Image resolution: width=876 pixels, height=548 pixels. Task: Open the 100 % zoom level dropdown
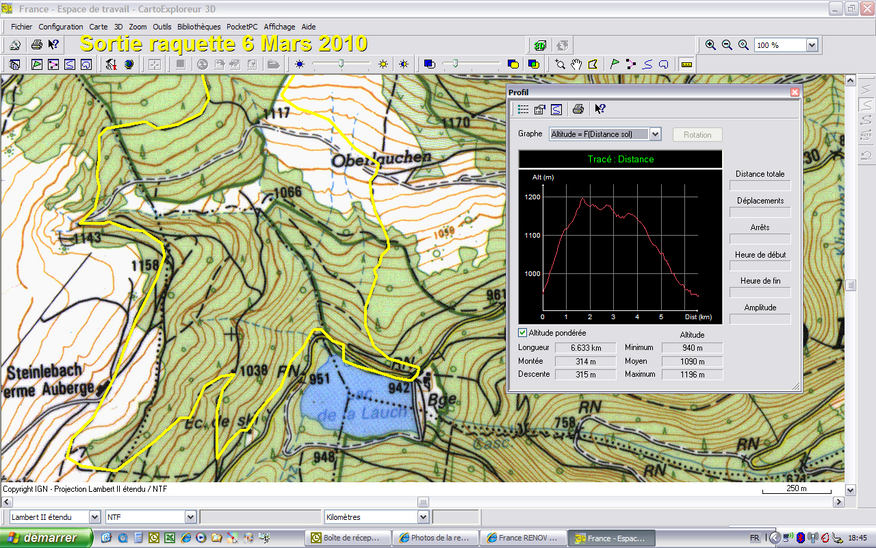(812, 45)
